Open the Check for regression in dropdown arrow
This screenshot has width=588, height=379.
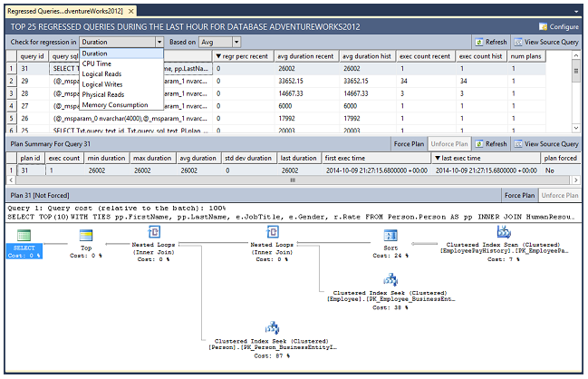159,42
